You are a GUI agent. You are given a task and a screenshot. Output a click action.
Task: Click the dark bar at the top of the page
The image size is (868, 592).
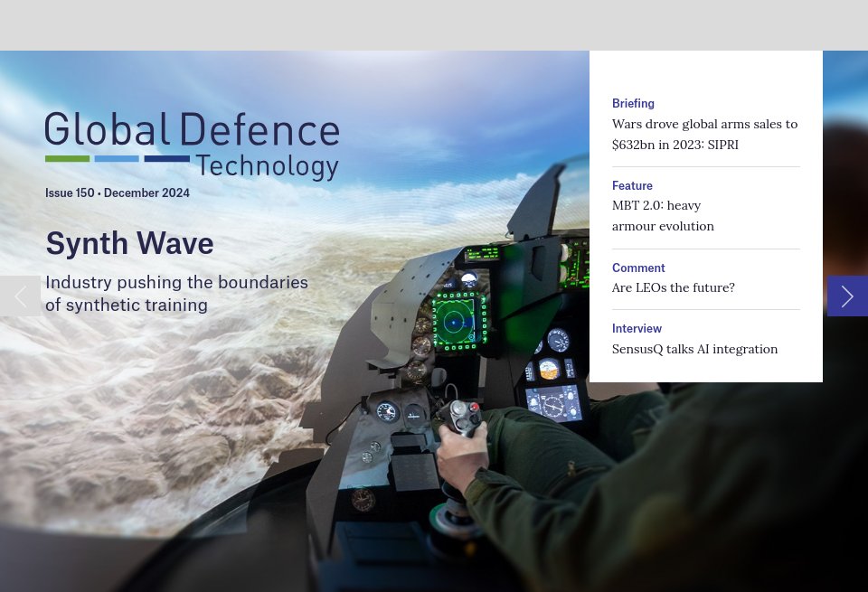coord(434,25)
